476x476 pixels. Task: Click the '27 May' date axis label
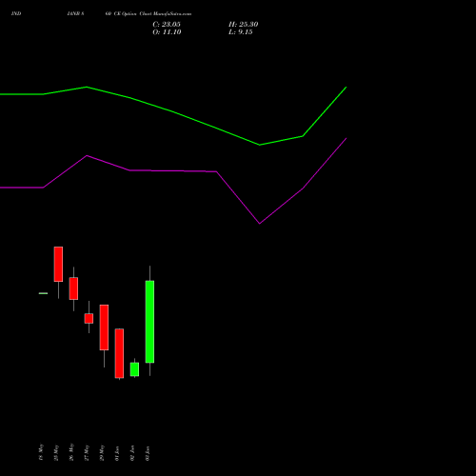87,452
